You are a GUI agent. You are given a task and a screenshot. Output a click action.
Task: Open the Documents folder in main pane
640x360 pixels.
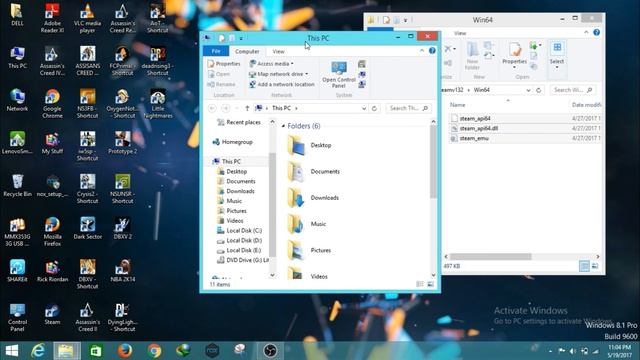click(313, 171)
